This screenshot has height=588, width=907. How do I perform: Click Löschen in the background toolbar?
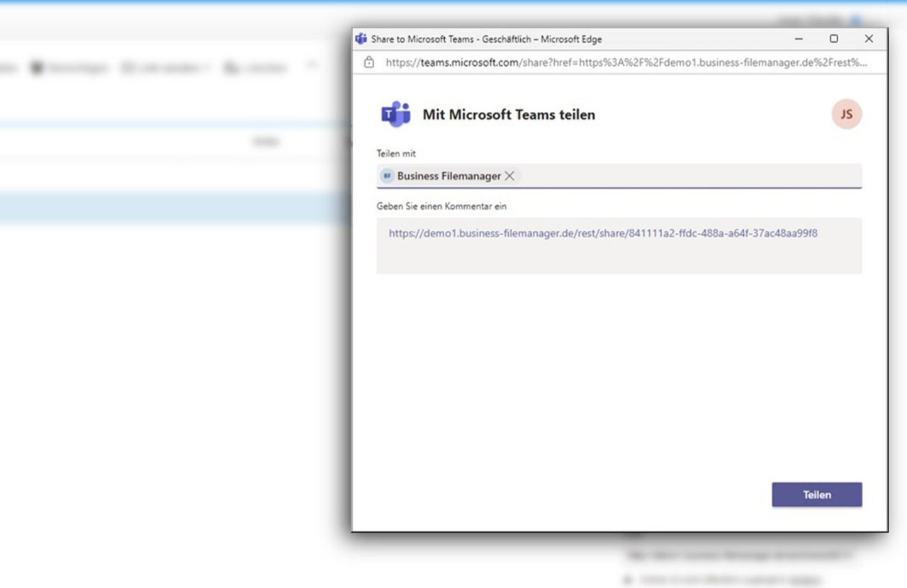click(255, 68)
